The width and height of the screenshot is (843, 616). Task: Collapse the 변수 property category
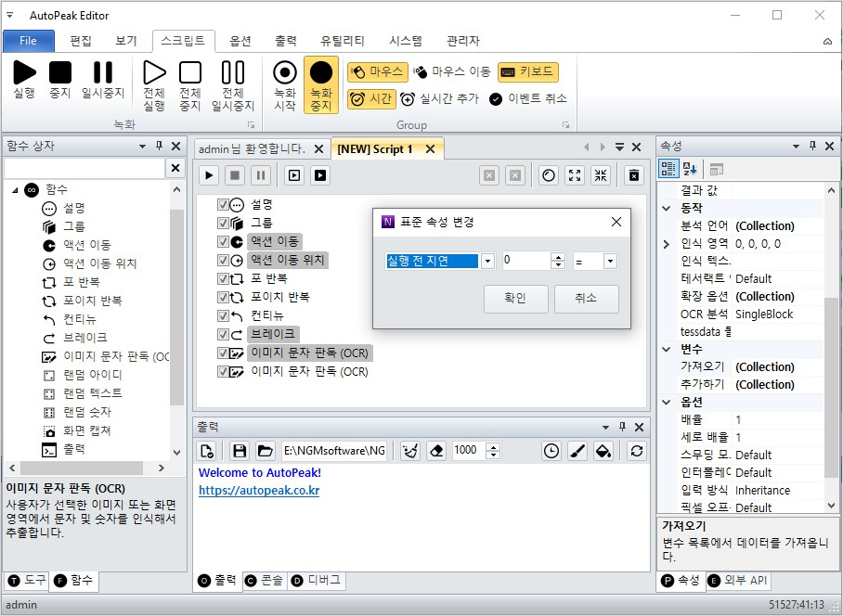(x=667, y=350)
